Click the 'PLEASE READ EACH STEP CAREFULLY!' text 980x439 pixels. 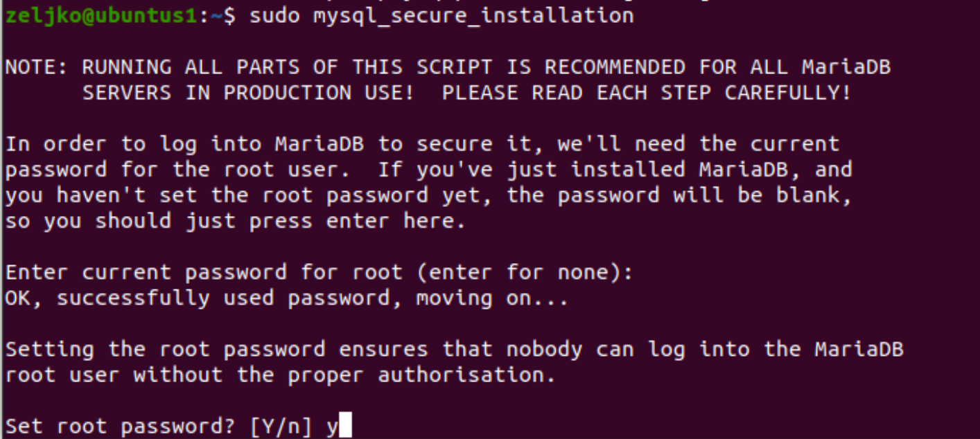point(647,93)
